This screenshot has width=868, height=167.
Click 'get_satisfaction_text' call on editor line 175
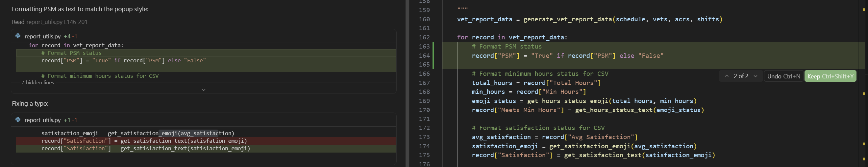(x=603, y=155)
